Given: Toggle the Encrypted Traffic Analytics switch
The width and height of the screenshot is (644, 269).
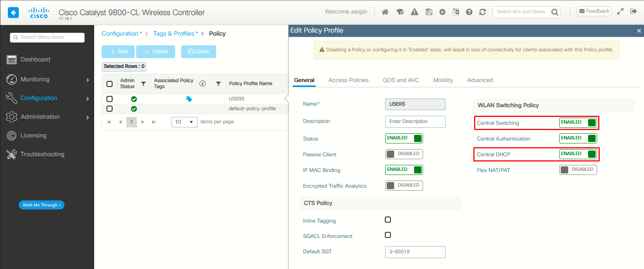Looking at the screenshot, I should click(x=404, y=185).
